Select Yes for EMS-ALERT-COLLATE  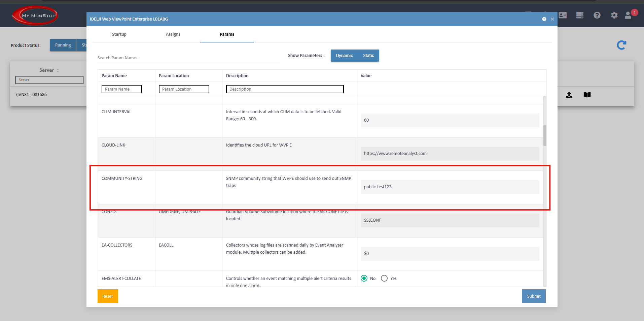[384, 278]
